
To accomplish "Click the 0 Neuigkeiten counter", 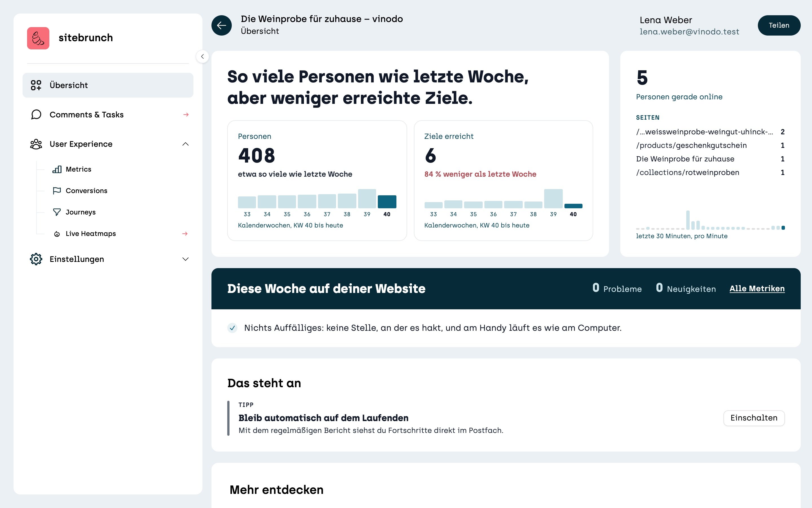I will click(x=686, y=288).
